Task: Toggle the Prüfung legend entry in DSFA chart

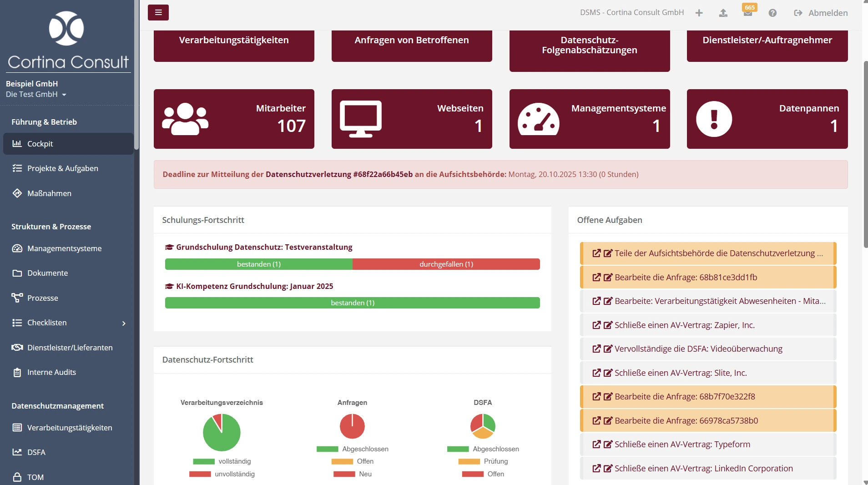Action: (483, 461)
